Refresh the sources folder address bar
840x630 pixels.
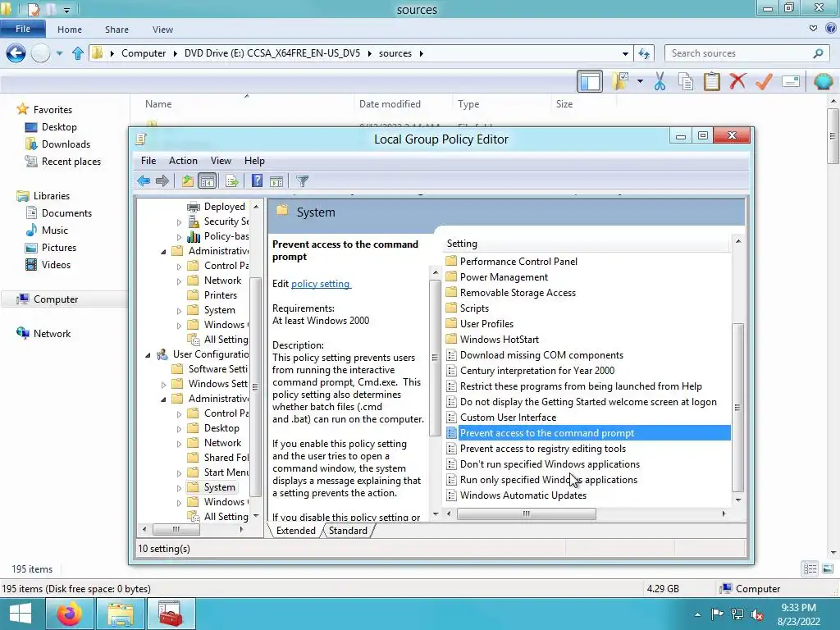tap(645, 53)
